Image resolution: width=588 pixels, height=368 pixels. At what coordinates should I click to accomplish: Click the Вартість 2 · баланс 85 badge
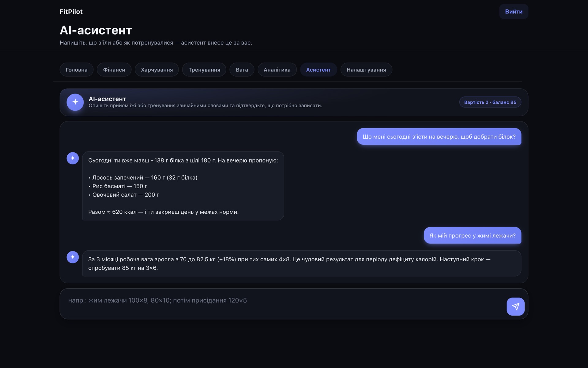(x=490, y=102)
